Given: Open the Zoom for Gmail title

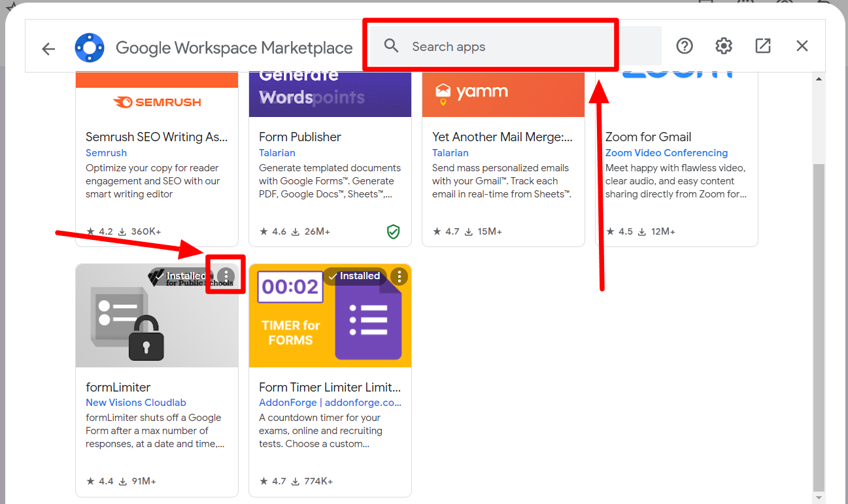Looking at the screenshot, I should pos(648,137).
